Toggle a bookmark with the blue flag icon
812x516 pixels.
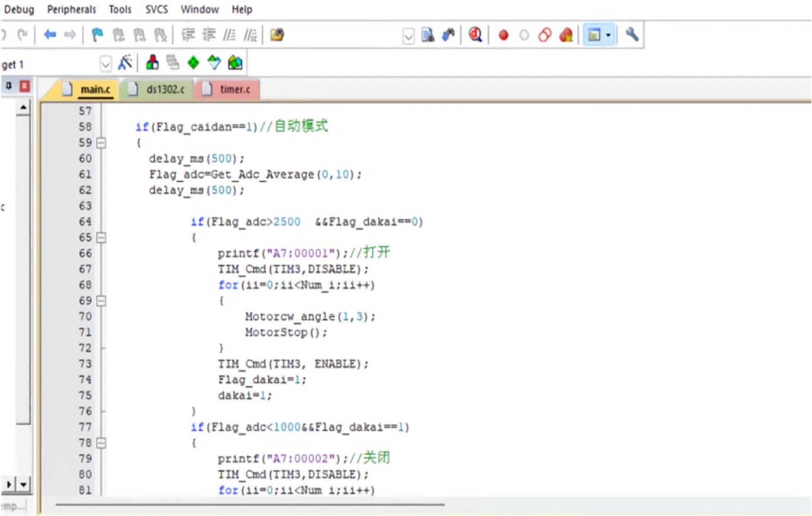click(97, 35)
